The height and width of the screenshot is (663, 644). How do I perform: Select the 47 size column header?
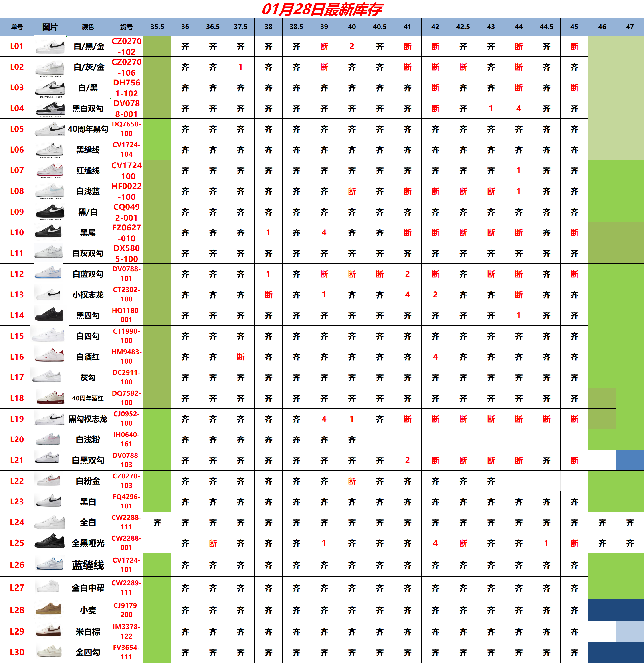click(630, 27)
